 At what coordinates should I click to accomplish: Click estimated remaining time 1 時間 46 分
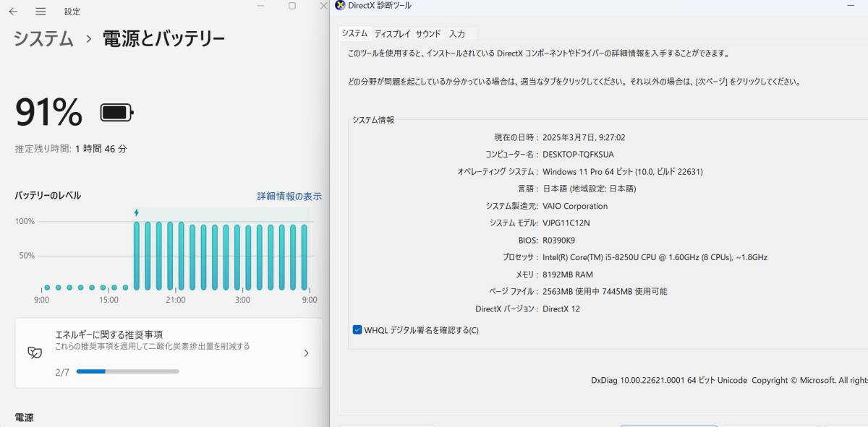(101, 149)
